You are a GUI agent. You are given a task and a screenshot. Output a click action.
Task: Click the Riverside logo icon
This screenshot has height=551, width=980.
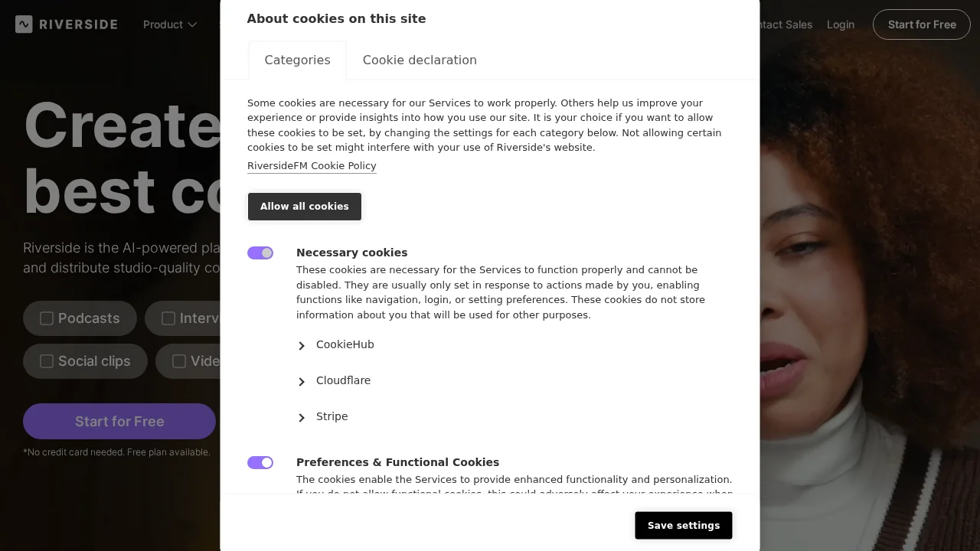pyautogui.click(x=24, y=24)
